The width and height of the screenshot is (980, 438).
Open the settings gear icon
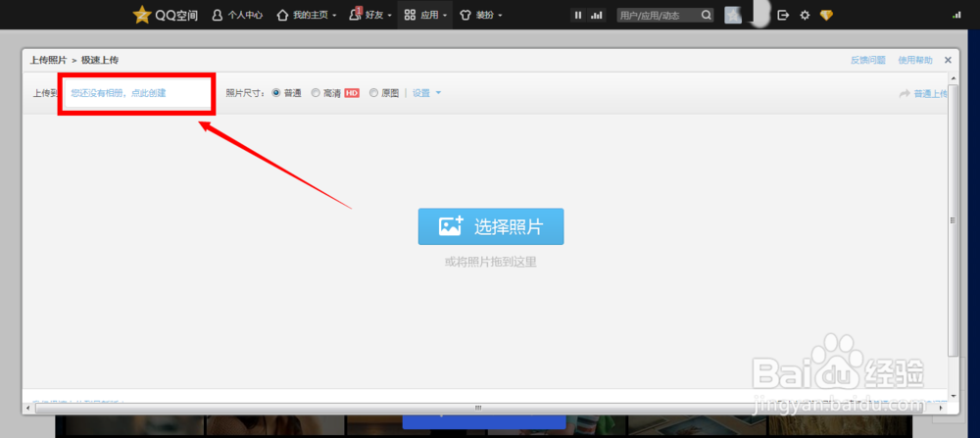coord(805,15)
